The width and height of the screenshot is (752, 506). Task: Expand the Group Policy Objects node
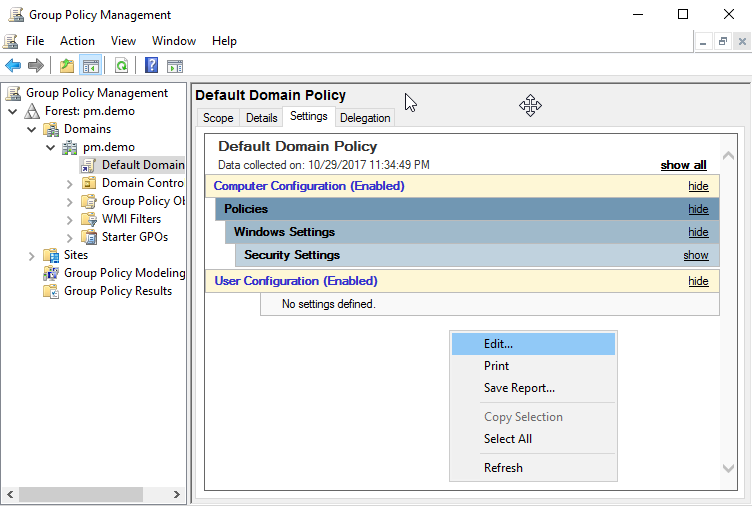tap(70, 202)
